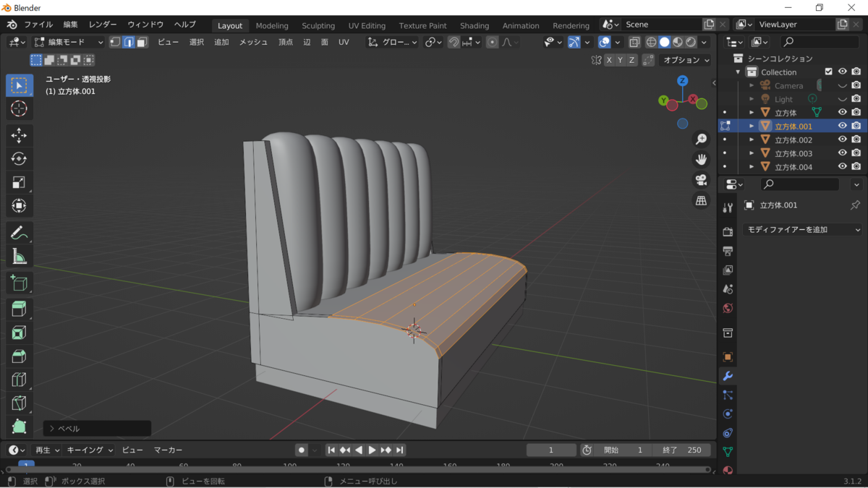Switch to the Sculpting workspace tab
This screenshot has width=868, height=488.
(x=318, y=25)
